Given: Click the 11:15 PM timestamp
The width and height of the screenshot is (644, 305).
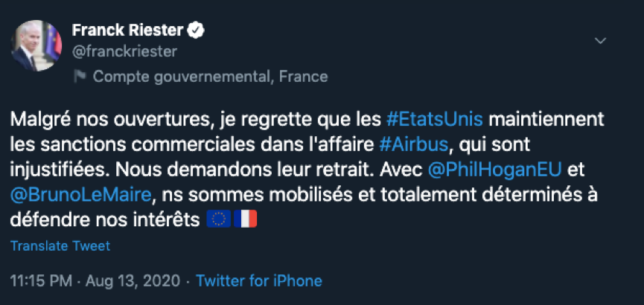Looking at the screenshot, I should (42, 281).
